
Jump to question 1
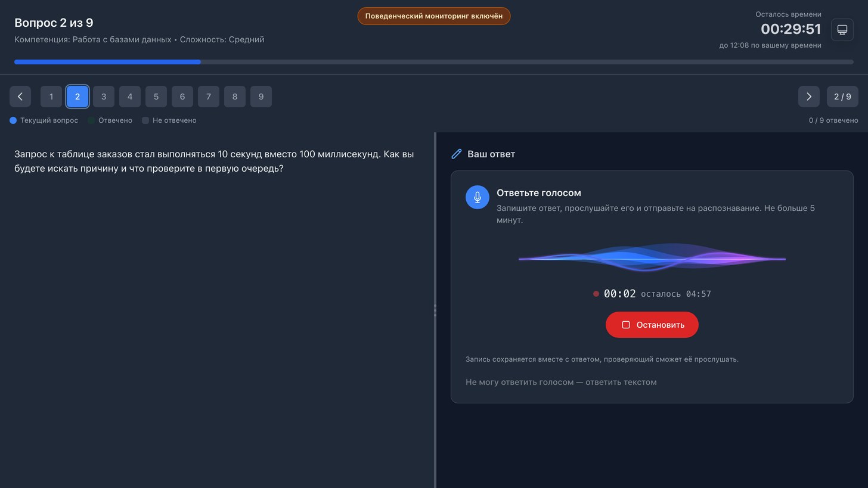tap(51, 97)
